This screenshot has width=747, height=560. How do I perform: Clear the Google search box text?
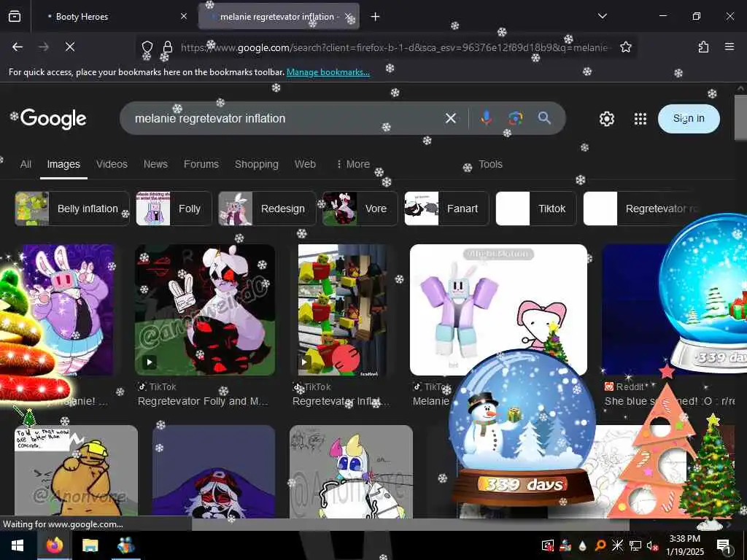(x=450, y=118)
